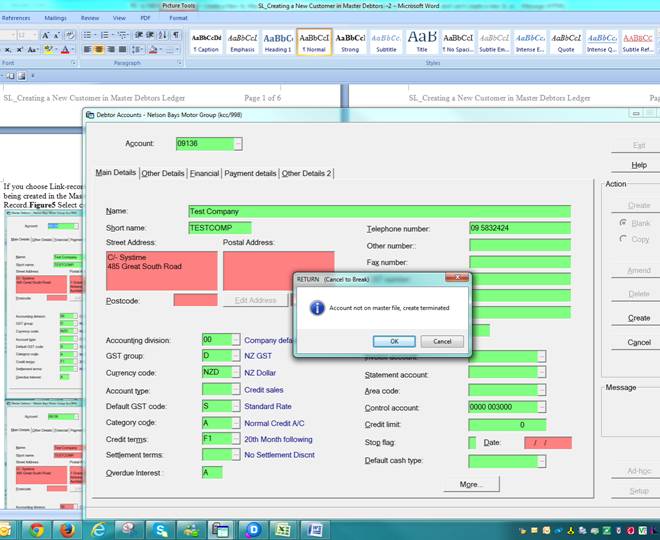Open Accounting division lookup dropdown
This screenshot has height=540, width=660.
pos(236,340)
